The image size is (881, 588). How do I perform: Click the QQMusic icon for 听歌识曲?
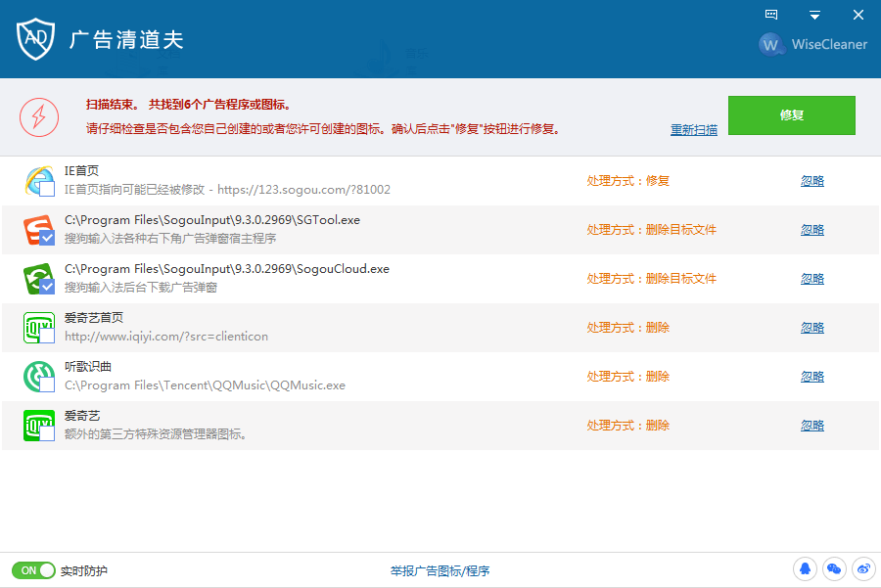[x=39, y=377]
